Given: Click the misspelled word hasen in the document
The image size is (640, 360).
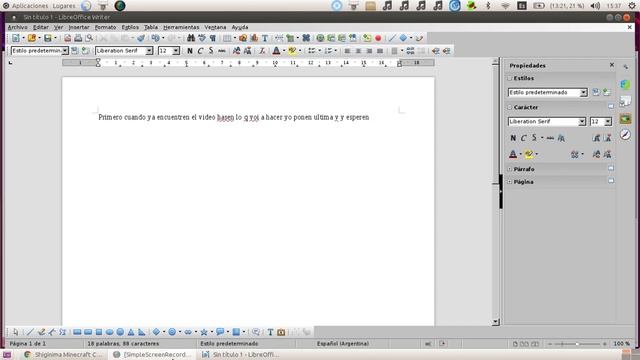Looking at the screenshot, I should pos(225,118).
